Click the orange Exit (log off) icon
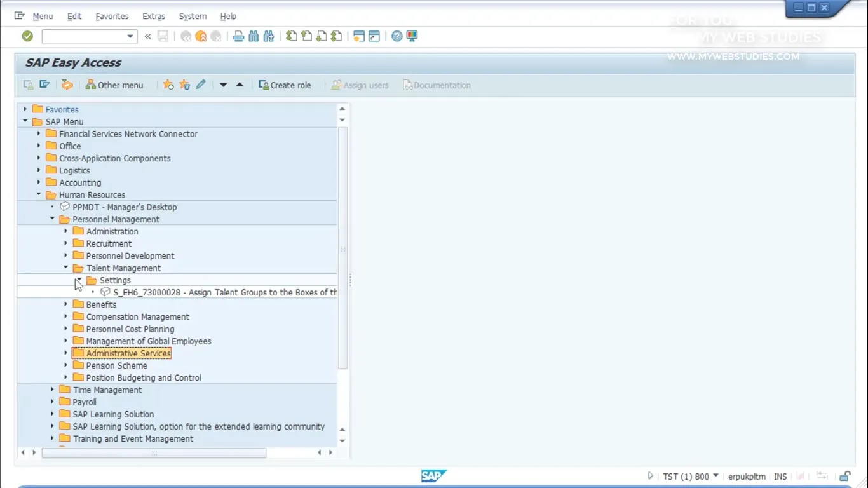Image resolution: width=868 pixels, height=488 pixels. tap(201, 36)
